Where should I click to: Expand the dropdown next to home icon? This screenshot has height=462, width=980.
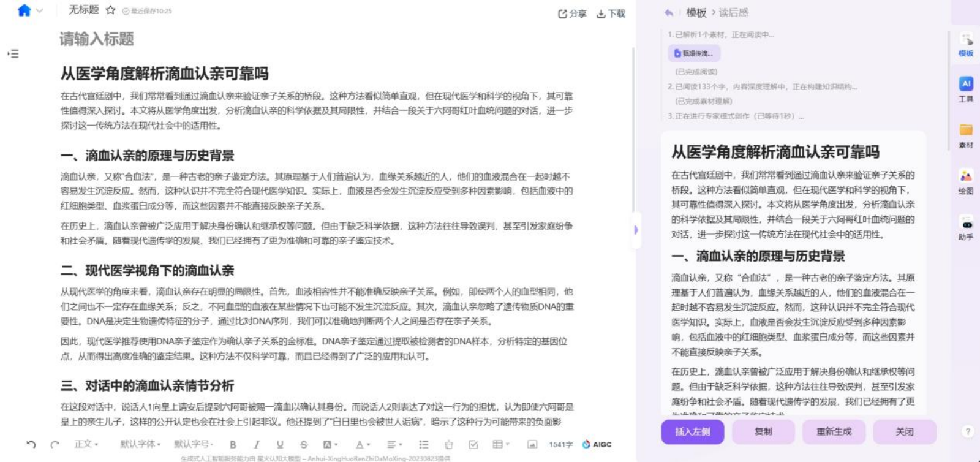click(40, 10)
